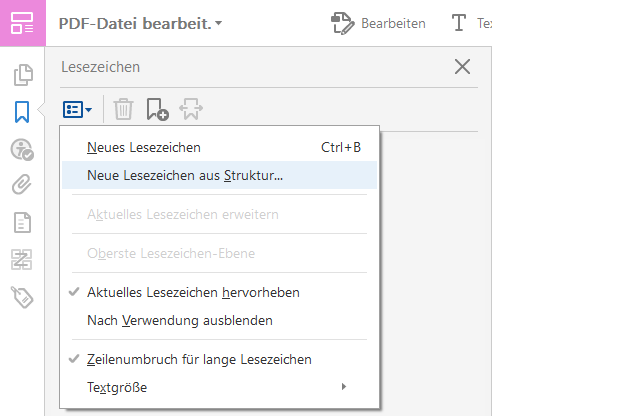The width and height of the screenshot is (628, 416).
Task: Open the reading order panel icon
Action: (x=21, y=259)
